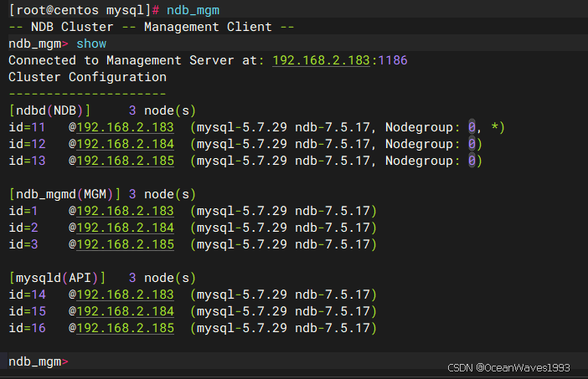Image resolution: width=588 pixels, height=379 pixels.
Task: Click 'id=13' node identifier
Action: pos(27,161)
